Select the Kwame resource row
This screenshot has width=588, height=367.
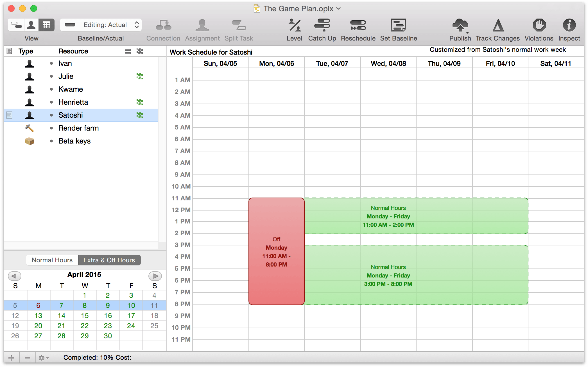(x=81, y=89)
